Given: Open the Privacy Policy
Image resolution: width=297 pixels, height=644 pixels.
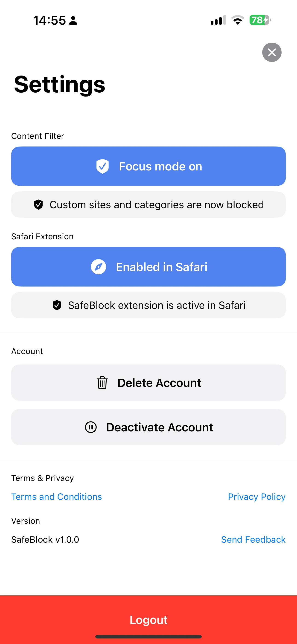Looking at the screenshot, I should tap(257, 497).
